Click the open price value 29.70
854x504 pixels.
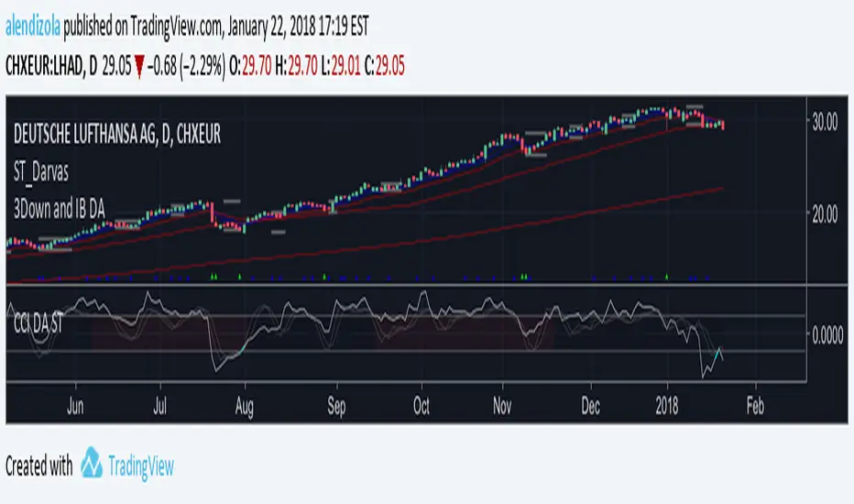coord(257,67)
